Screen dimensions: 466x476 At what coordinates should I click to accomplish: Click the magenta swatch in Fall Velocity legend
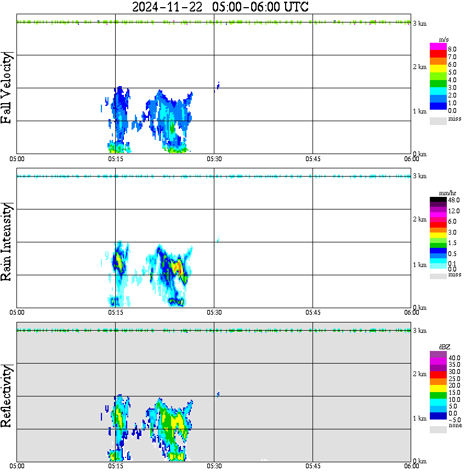point(438,47)
